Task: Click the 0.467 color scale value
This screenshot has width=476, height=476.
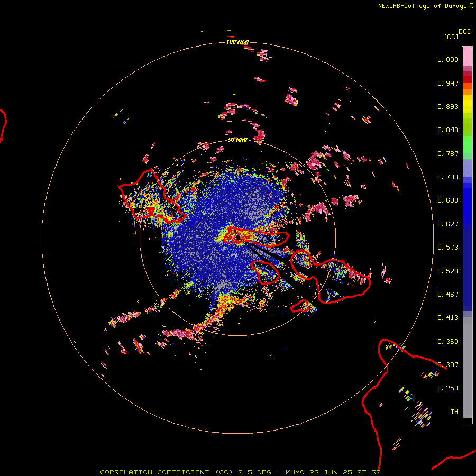Action: point(448,295)
